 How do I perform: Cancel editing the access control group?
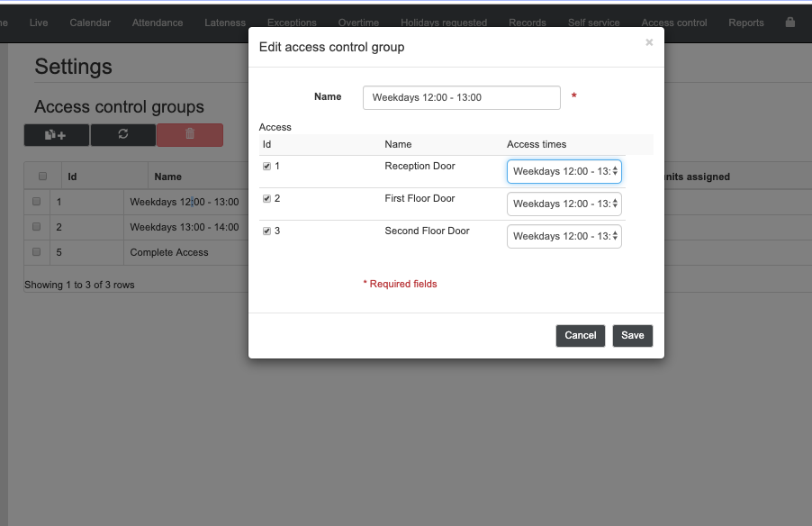[x=580, y=335]
